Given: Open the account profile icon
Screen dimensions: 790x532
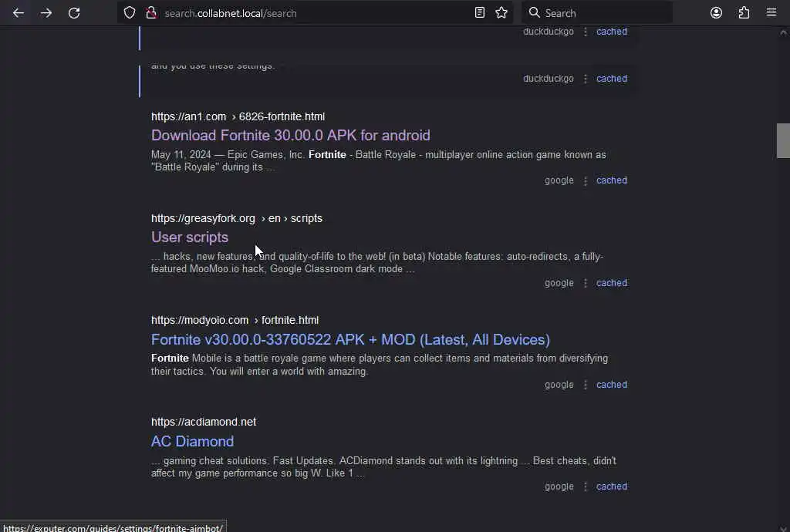Looking at the screenshot, I should coord(716,13).
